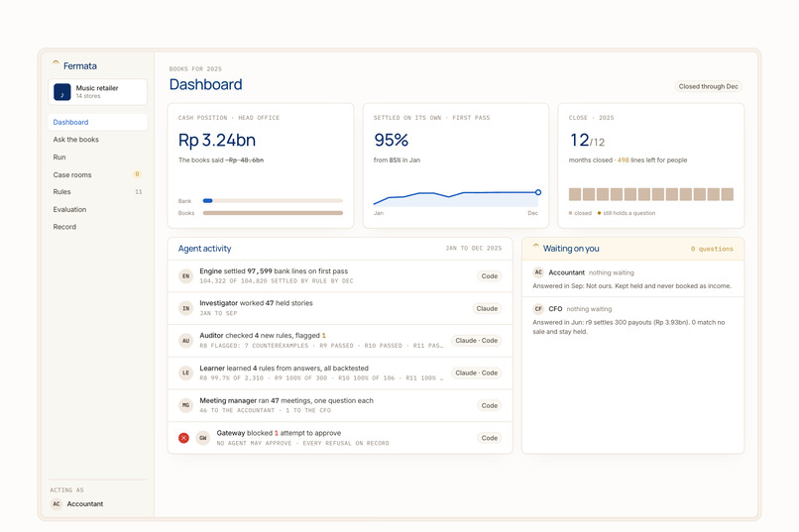This screenshot has height=532, width=799.
Task: Click the Music retailer note icon
Action: 62,92
